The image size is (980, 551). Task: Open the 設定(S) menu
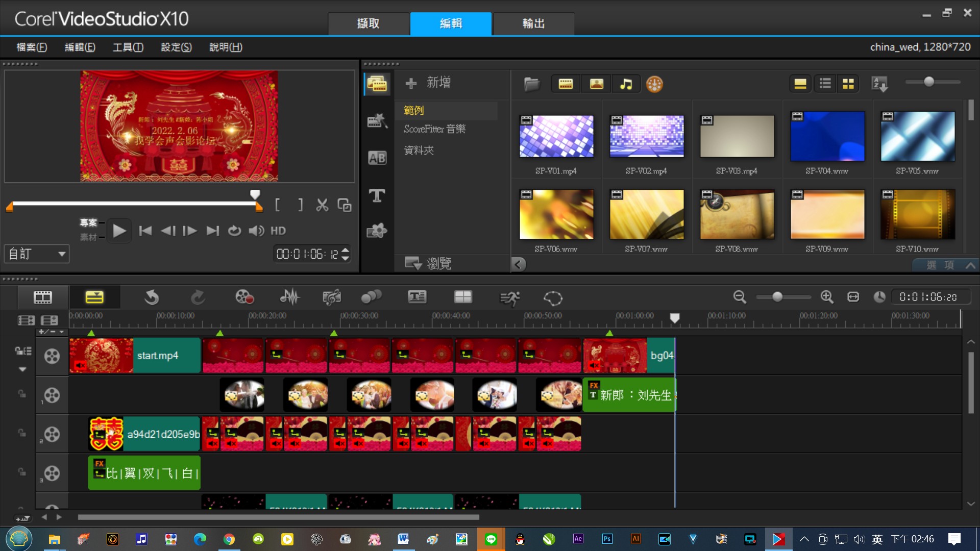pos(176,47)
